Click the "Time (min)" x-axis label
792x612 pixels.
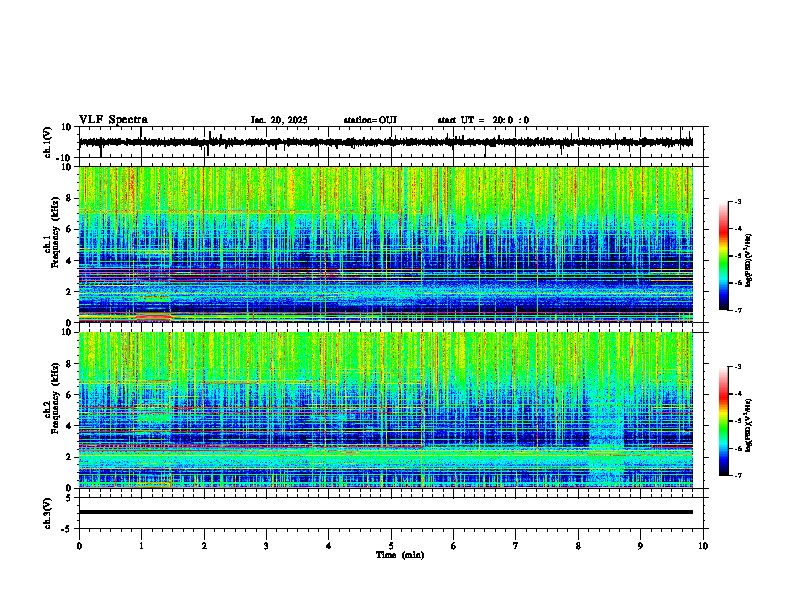tap(400, 555)
